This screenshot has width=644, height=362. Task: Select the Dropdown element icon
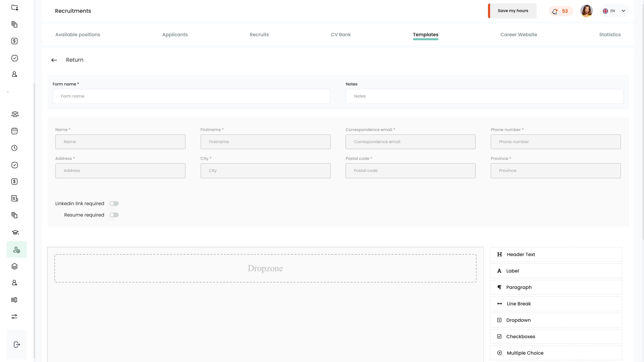pos(499,320)
